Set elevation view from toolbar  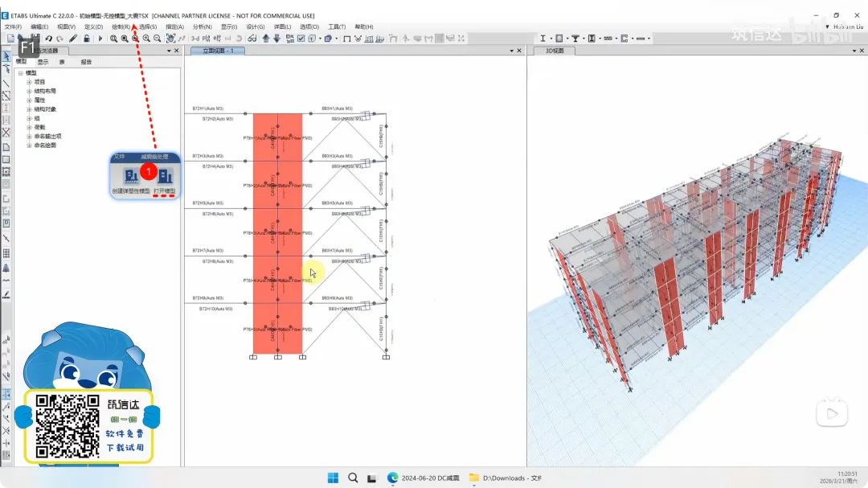click(217, 39)
